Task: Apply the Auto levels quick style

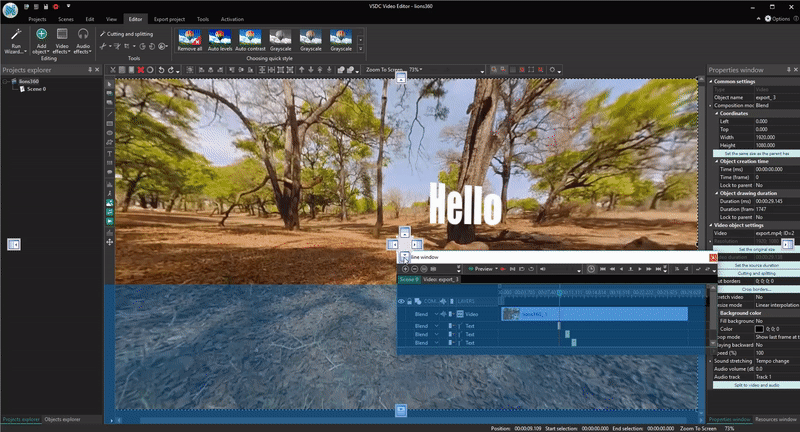Action: click(x=220, y=40)
